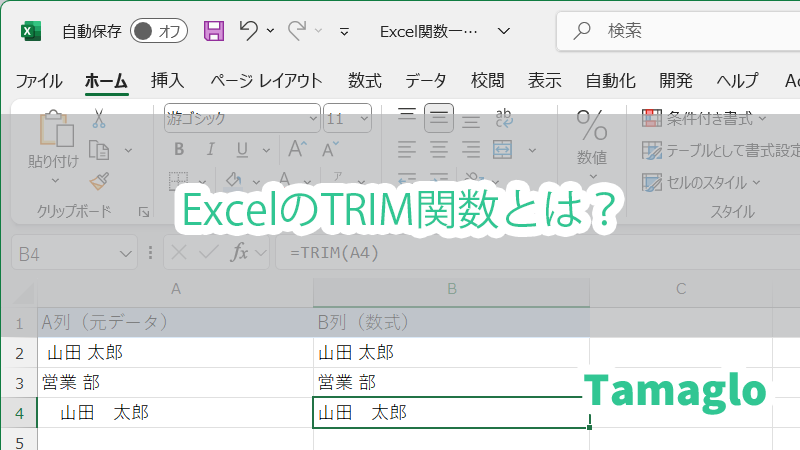The height and width of the screenshot is (450, 800).
Task: Click the percent number format icon
Action: pos(591,126)
